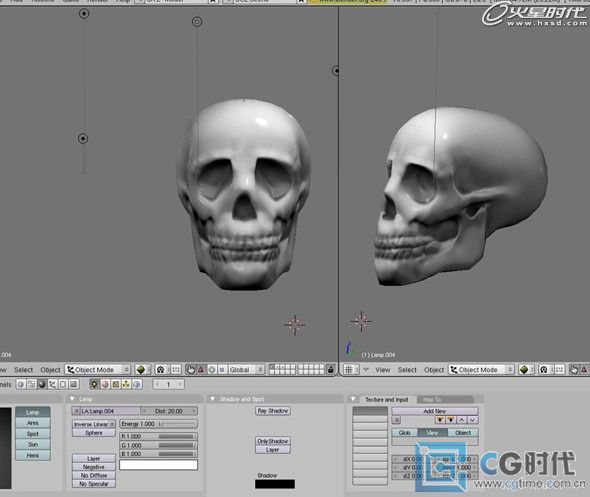Switch to Texture and Input tab

click(387, 400)
